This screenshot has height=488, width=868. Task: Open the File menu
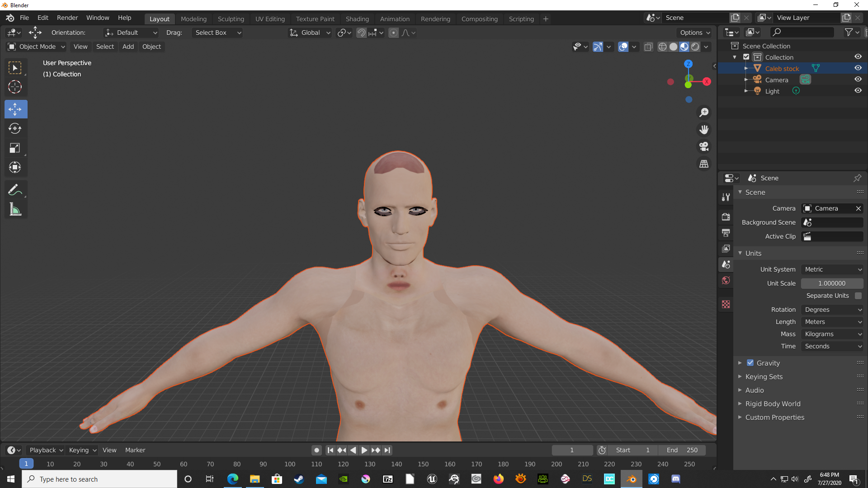[24, 18]
